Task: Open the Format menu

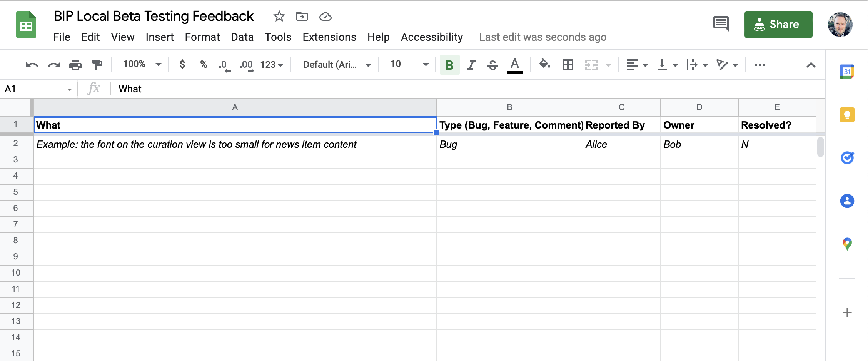Action: (202, 37)
